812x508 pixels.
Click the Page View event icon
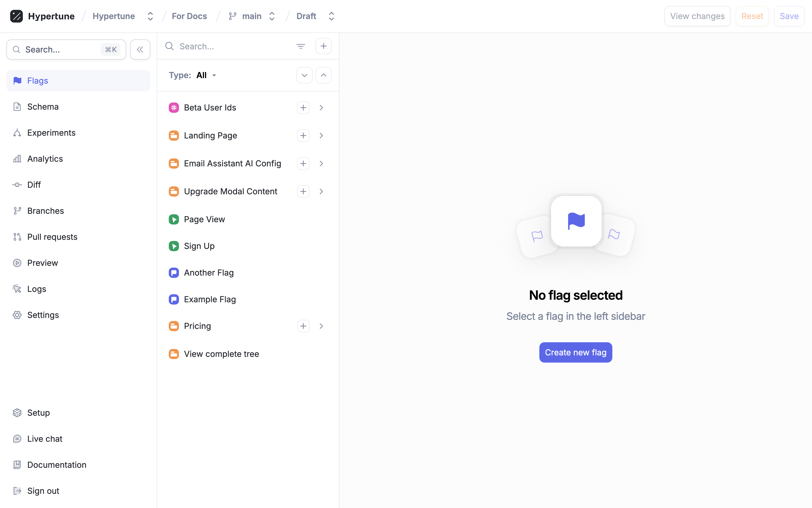173,219
